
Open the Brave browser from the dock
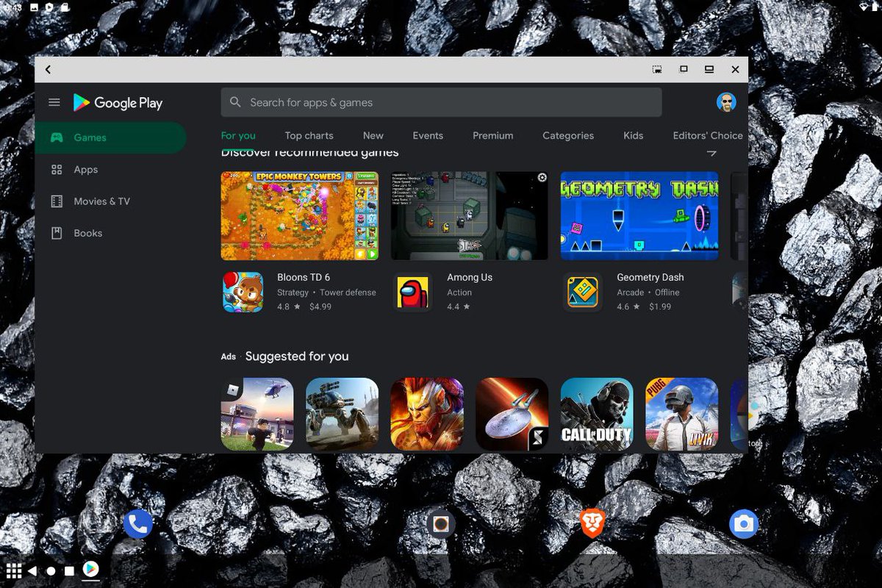click(587, 523)
